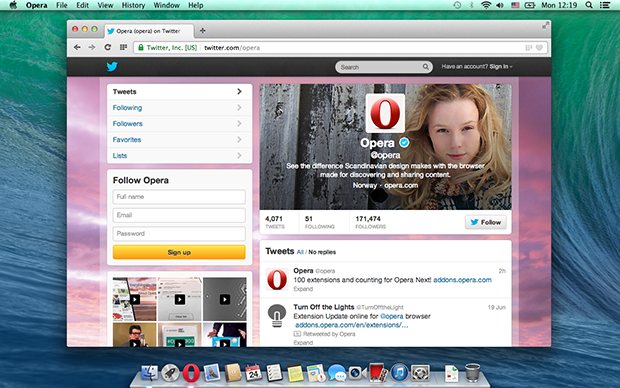Image resolution: width=620 pixels, height=388 pixels.
Task: Open the opera.com profile link
Action: tap(401, 185)
